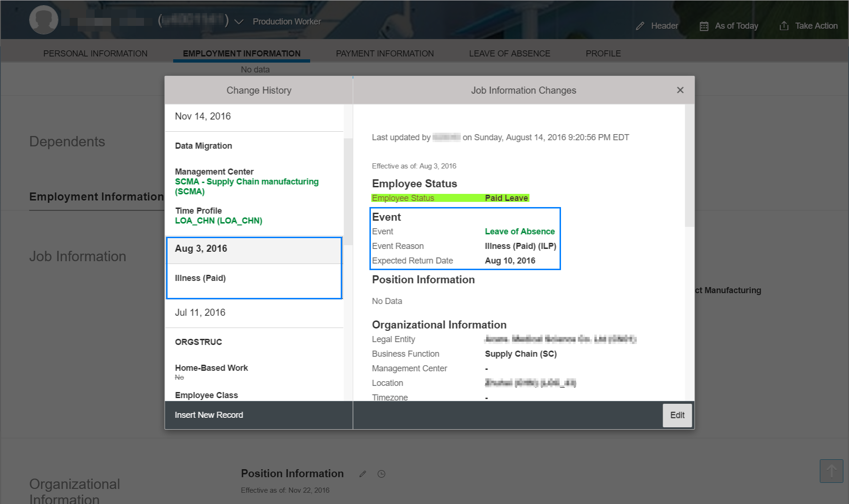Expand the employee name dropdown chevron

(x=239, y=22)
